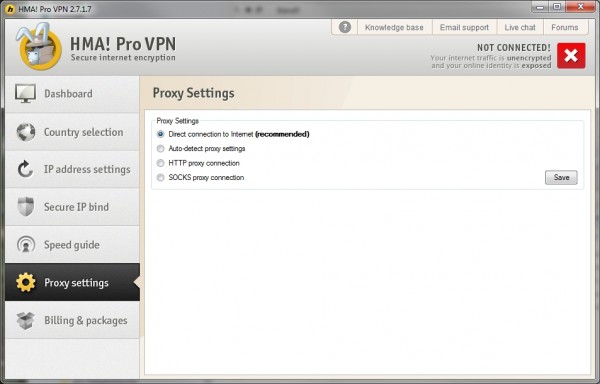The height and width of the screenshot is (384, 600).
Task: Click the HMA! Pro VPN title text
Action: [123, 44]
